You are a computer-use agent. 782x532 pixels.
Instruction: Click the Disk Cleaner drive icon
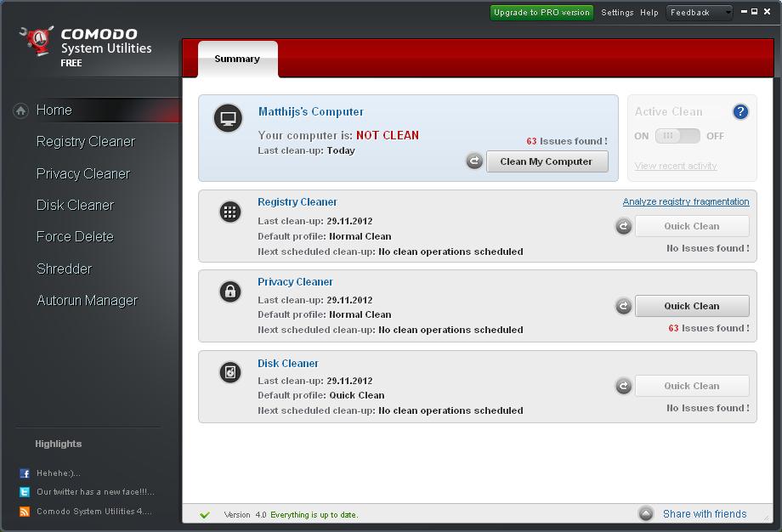tap(229, 372)
